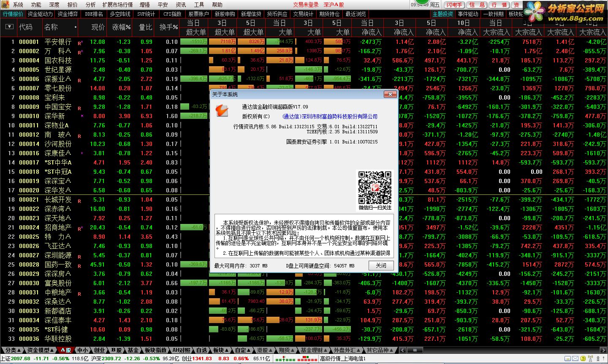Click the orange TDX logo in the About dialog
This screenshot has width=608, height=364.
(222, 111)
